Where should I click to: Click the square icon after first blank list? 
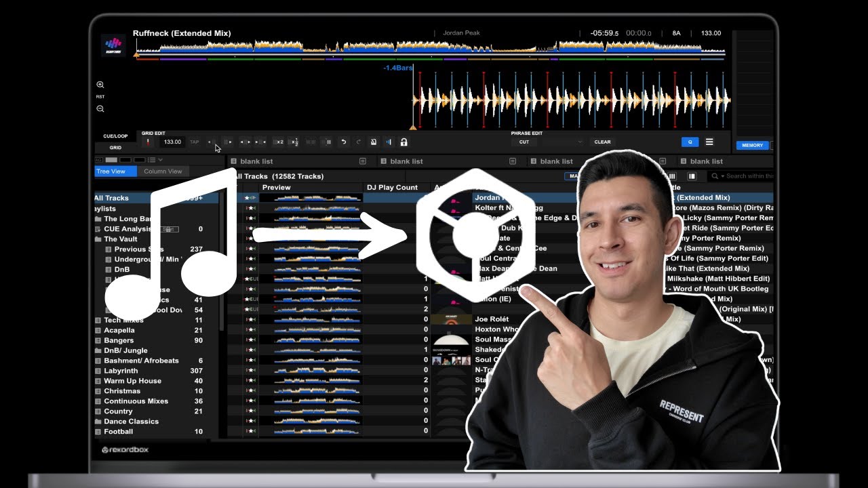point(363,161)
